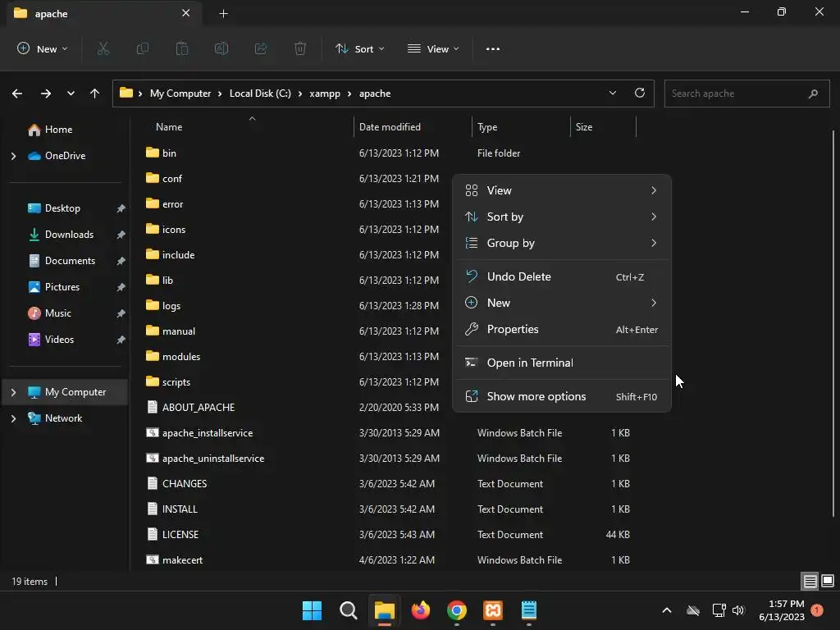
Task: Open taskbar Search
Action: (348, 610)
